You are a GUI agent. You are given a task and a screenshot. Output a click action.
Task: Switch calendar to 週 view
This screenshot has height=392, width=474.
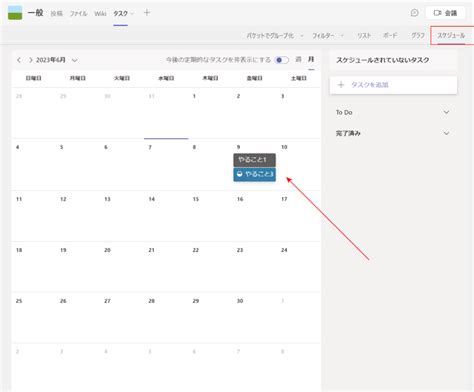click(298, 59)
